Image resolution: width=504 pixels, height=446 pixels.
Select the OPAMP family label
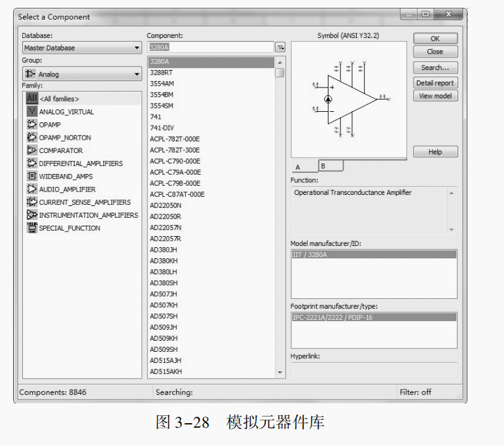click(x=50, y=125)
